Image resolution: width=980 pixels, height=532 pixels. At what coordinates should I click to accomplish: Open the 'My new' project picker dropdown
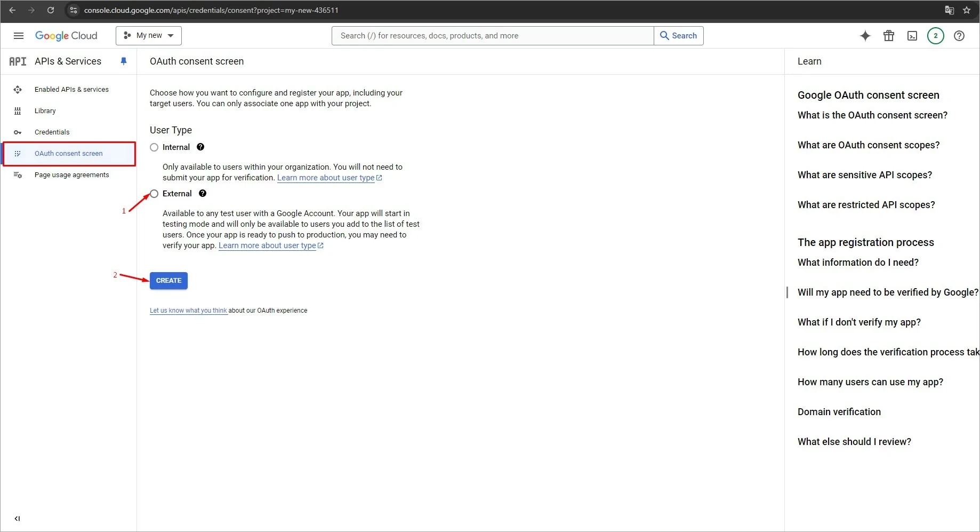pos(148,35)
